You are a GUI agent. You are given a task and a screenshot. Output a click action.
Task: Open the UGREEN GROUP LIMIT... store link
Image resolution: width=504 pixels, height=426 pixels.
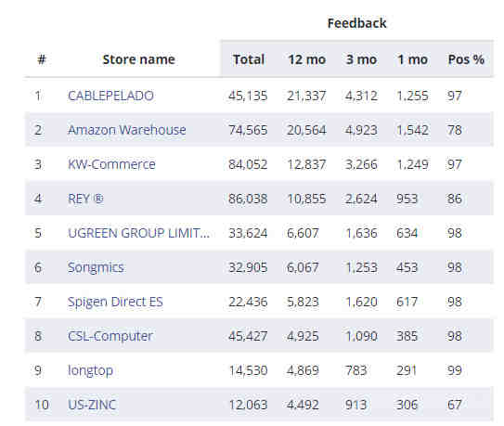pos(139,233)
